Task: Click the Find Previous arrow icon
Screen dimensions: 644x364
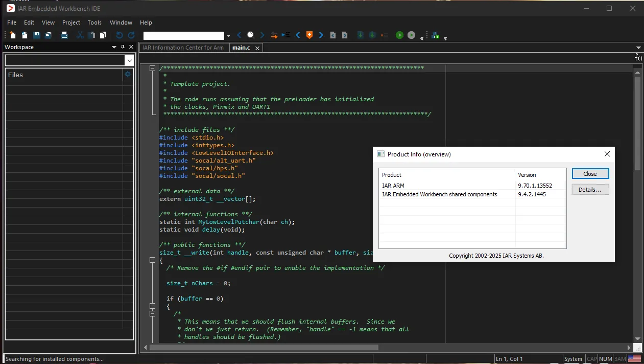Action: pos(238,35)
